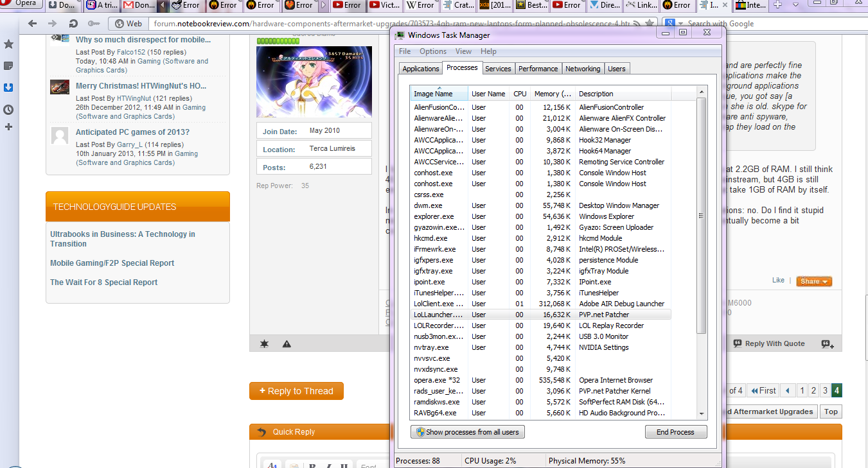Click the Web globe badge in address bar

click(x=128, y=24)
